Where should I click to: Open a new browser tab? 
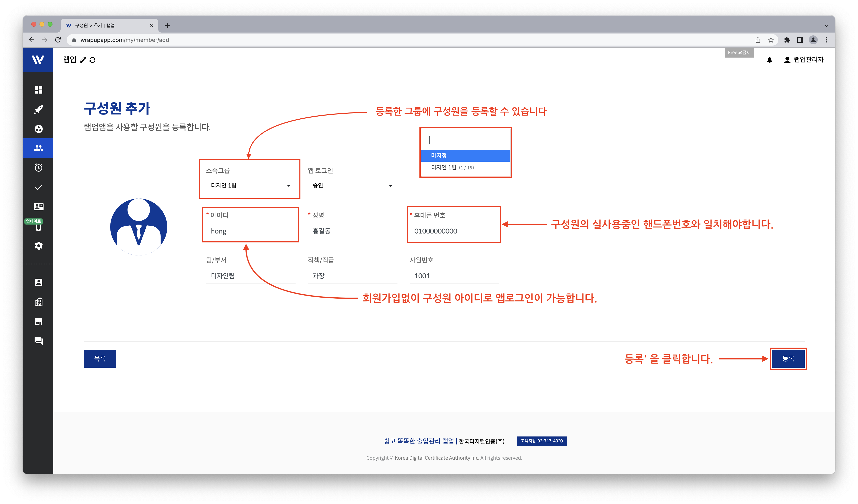(167, 26)
